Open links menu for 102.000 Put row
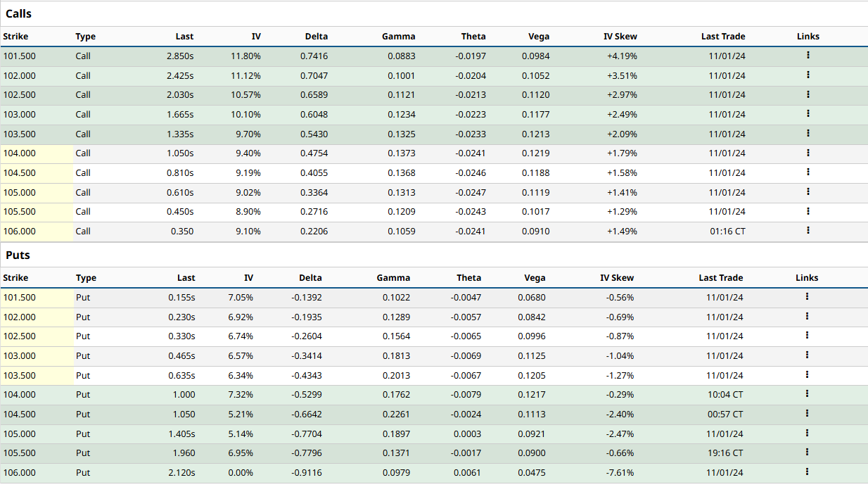This screenshot has height=487, width=868. pyautogui.click(x=807, y=316)
